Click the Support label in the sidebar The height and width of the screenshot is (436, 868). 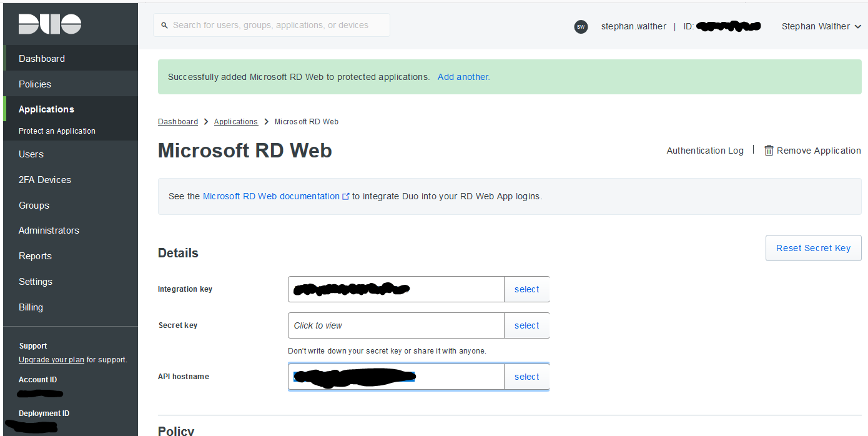pyautogui.click(x=33, y=346)
